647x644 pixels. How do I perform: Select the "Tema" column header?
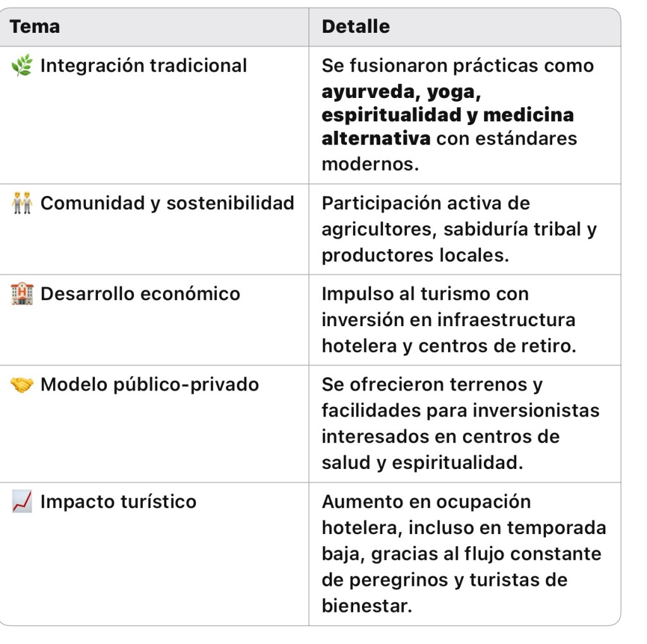pos(35,27)
